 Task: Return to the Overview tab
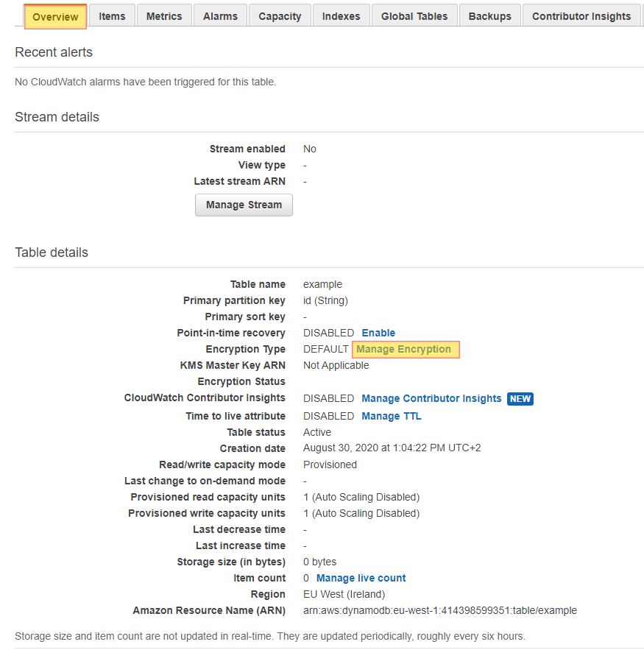click(55, 15)
